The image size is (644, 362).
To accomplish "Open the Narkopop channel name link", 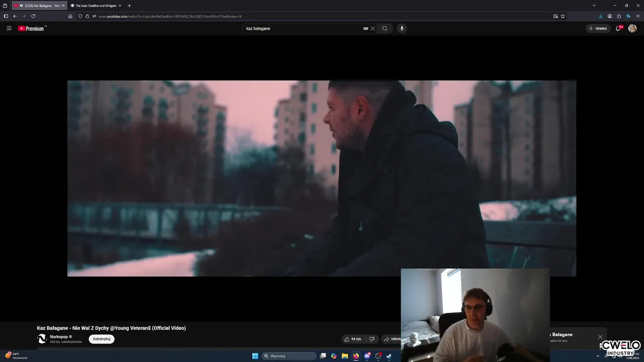I will pos(59,336).
